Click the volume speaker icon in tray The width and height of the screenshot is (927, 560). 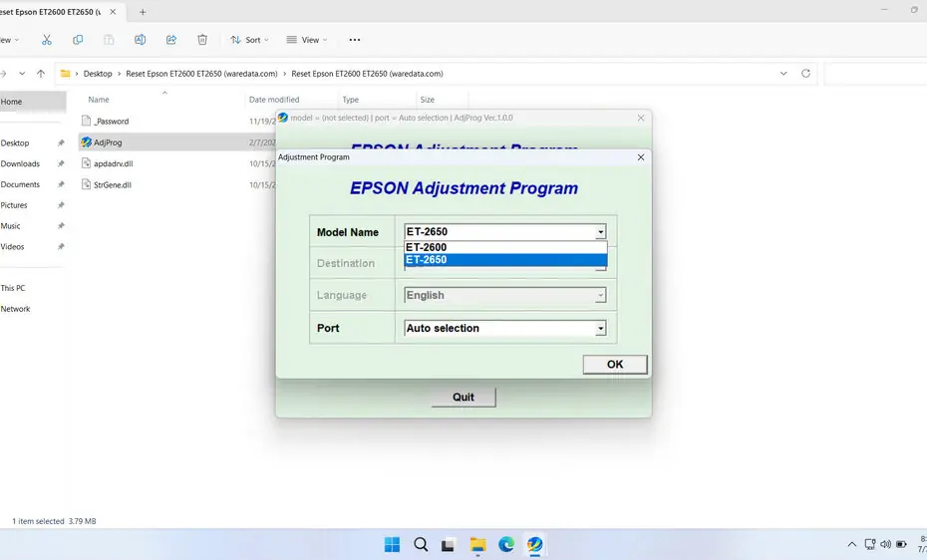tap(885, 544)
